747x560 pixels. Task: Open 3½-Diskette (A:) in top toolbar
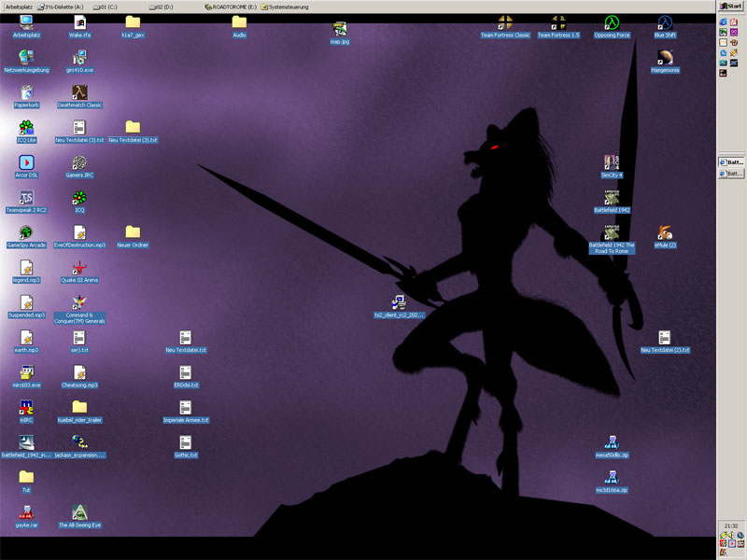[x=61, y=7]
